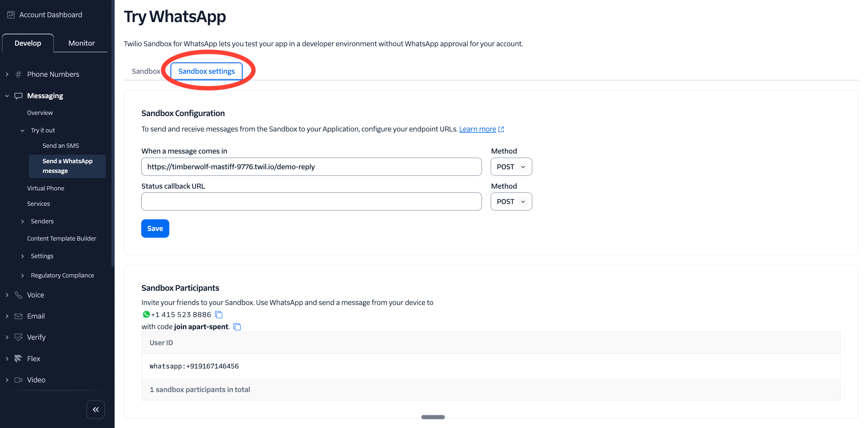Copy the join apart-spent code
Viewport: 868px width, 428px height.
click(237, 326)
